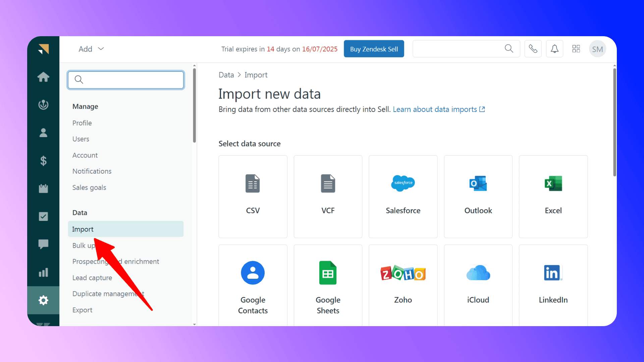644x362 pixels.
Task: Click the Import breadcrumb
Action: click(x=256, y=75)
